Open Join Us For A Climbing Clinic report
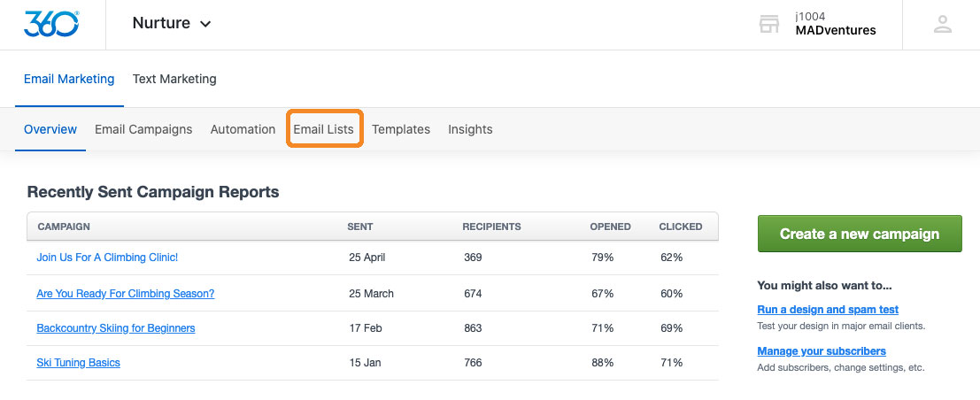The width and height of the screenshot is (980, 400). point(107,257)
